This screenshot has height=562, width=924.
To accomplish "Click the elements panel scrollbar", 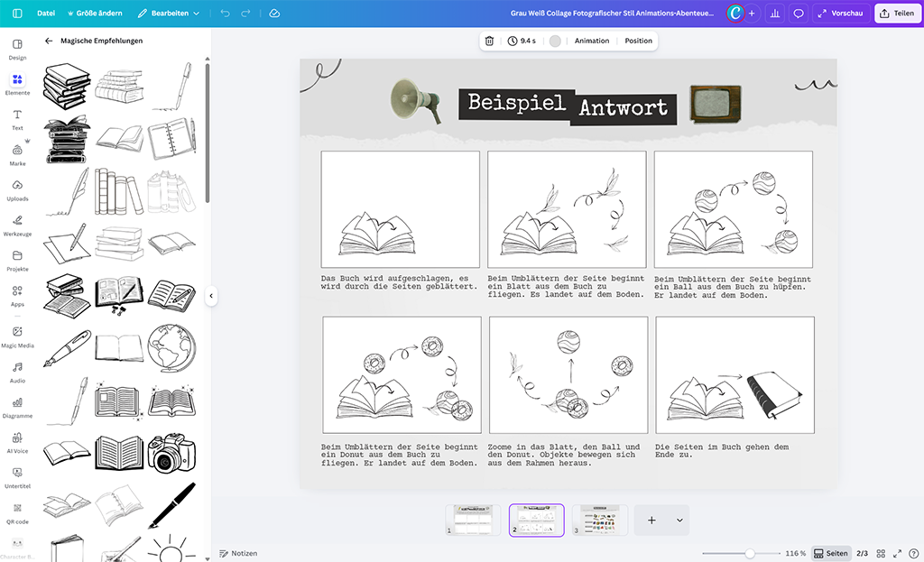I will (x=208, y=133).
